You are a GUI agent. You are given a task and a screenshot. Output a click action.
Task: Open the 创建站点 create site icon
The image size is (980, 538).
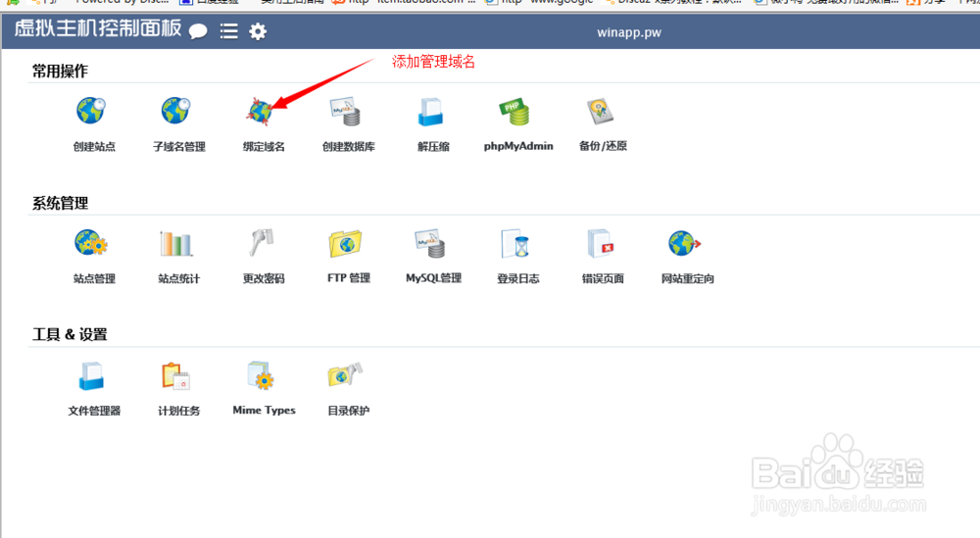tap(91, 111)
